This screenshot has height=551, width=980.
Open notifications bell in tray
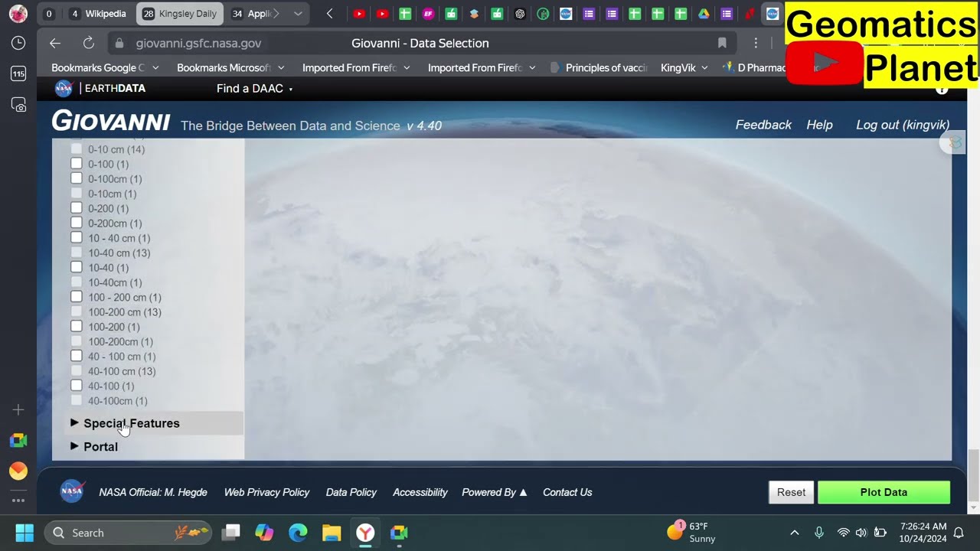tap(959, 533)
